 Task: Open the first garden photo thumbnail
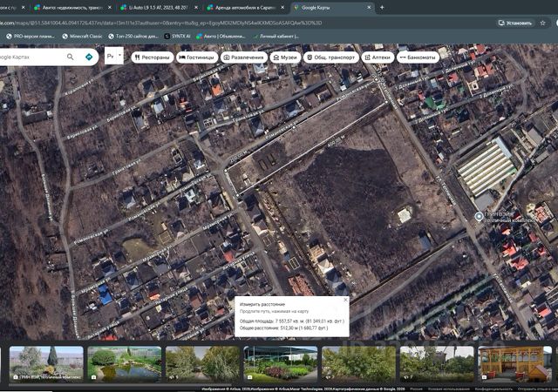46,363
